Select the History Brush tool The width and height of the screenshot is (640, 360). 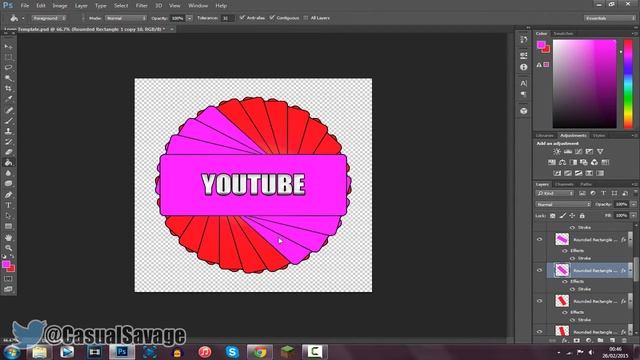pyautogui.click(x=8, y=142)
